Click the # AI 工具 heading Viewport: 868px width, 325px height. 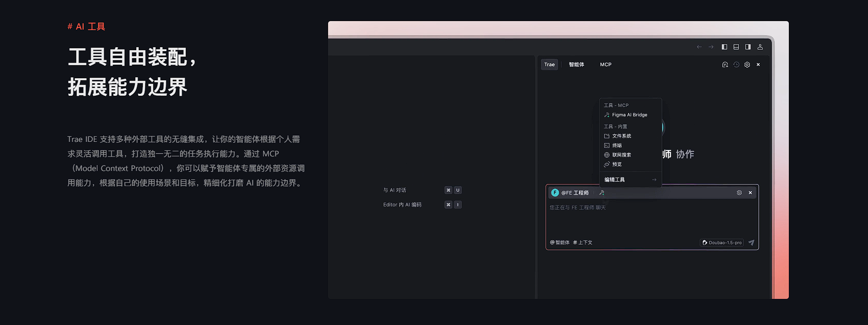[86, 27]
